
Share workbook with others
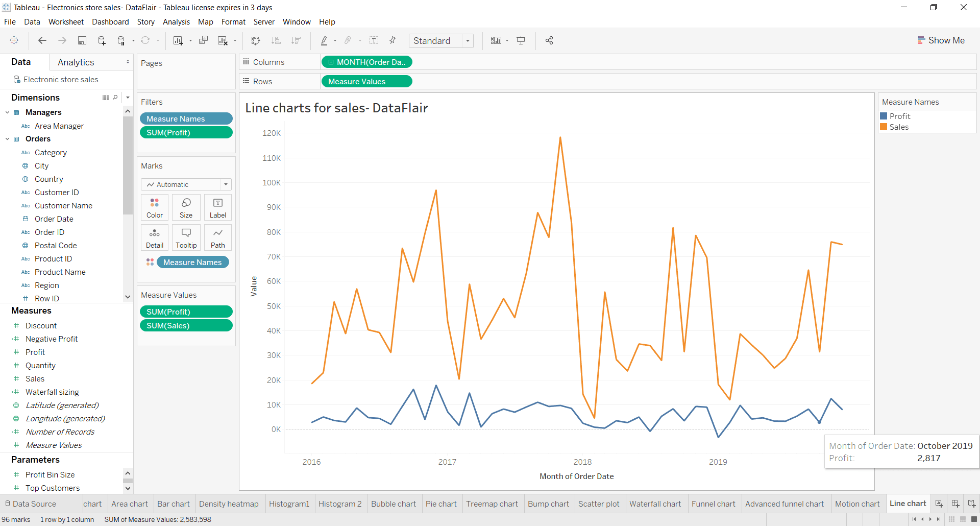coord(549,40)
